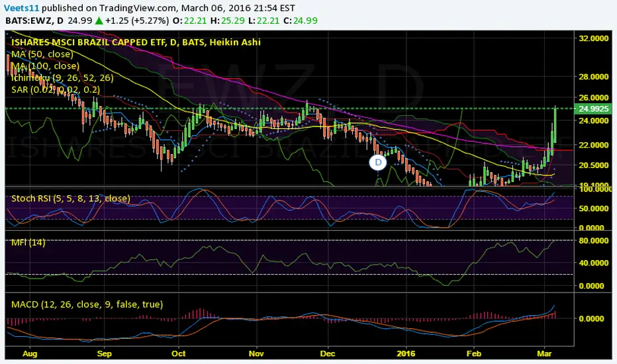Click the Feb label on time axis

pos(474,353)
